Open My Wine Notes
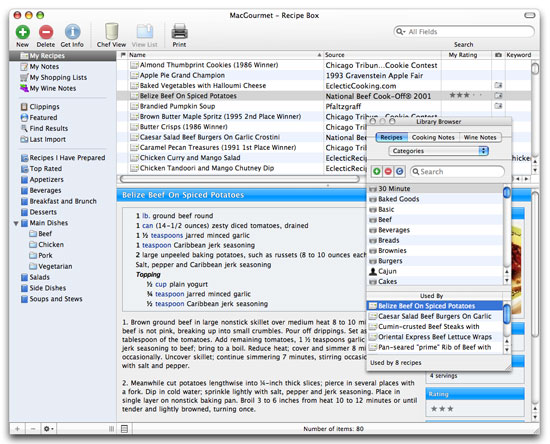550x444 pixels. click(x=53, y=88)
